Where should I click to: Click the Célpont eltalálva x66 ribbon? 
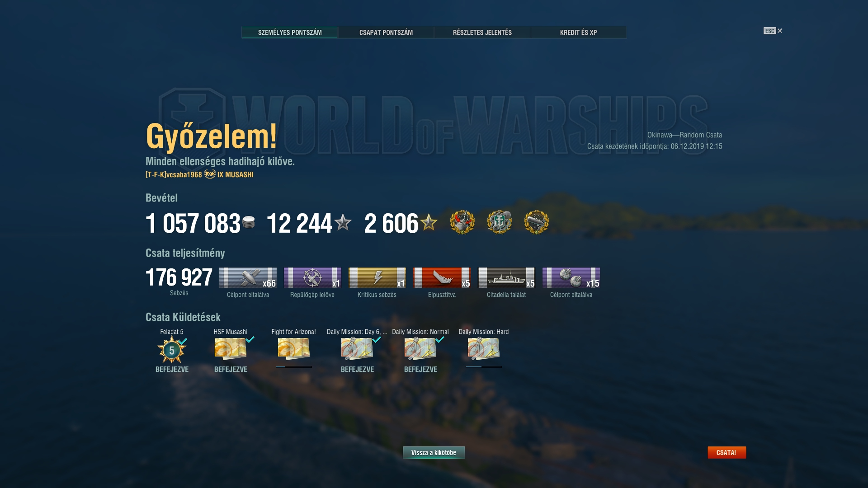[248, 277]
